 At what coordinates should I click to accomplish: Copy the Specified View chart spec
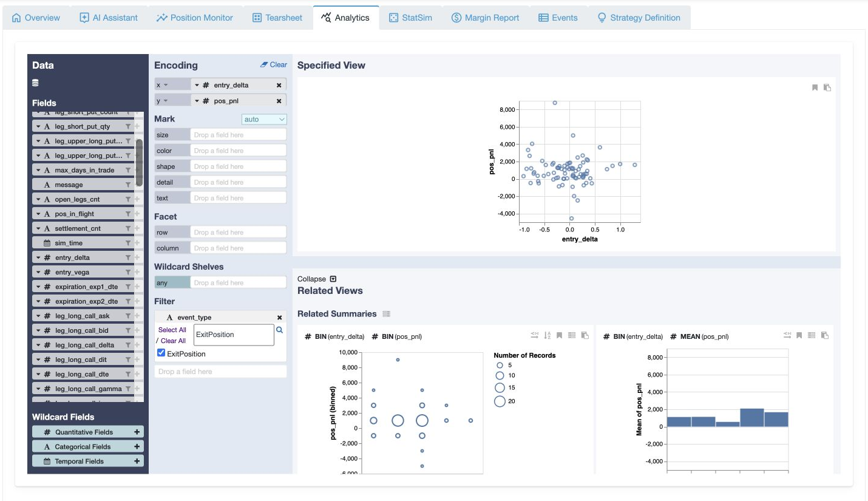827,87
